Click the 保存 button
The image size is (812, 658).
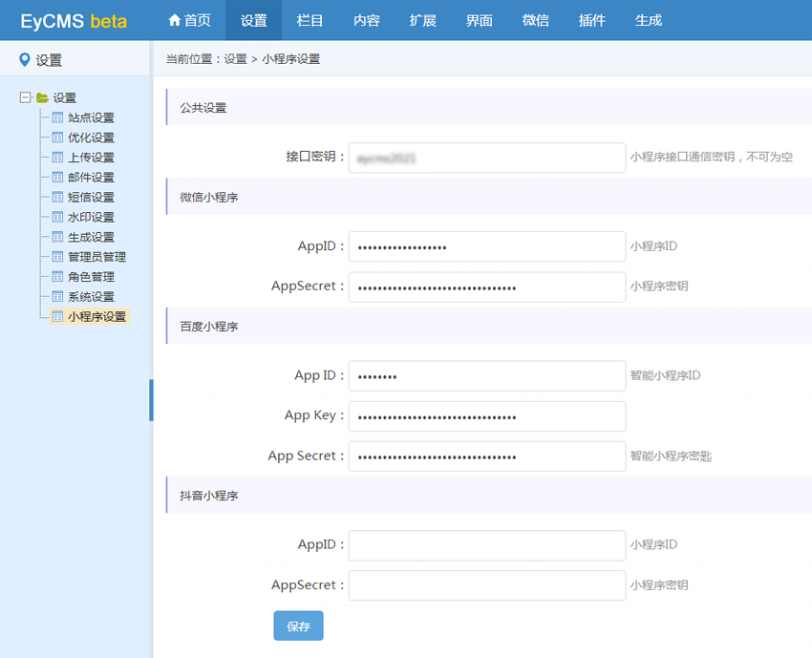(x=298, y=626)
